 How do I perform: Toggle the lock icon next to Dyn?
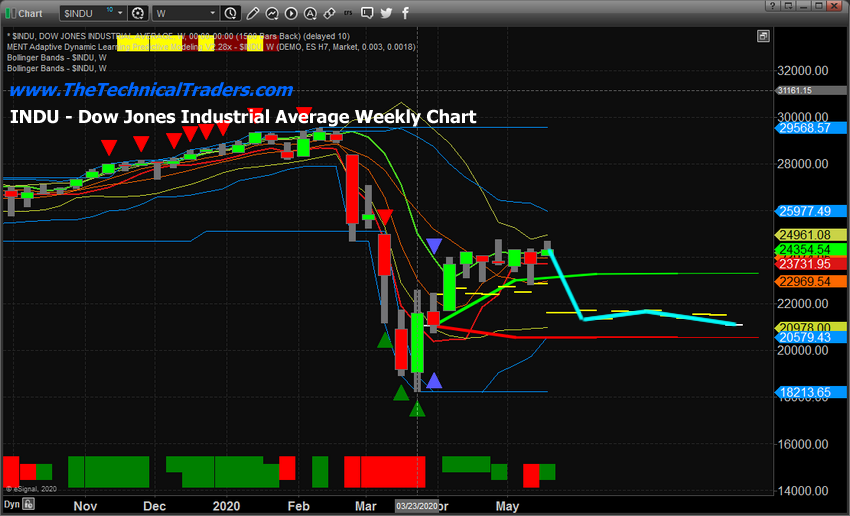click(x=28, y=504)
